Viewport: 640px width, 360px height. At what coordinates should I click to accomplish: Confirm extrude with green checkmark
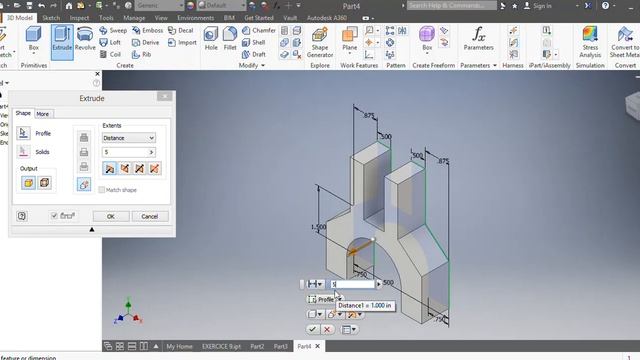(313, 329)
